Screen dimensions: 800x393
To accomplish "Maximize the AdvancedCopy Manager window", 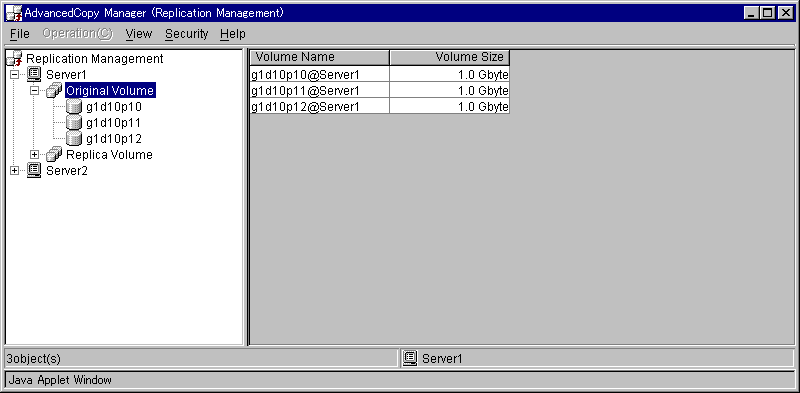I will pyautogui.click(x=767, y=13).
